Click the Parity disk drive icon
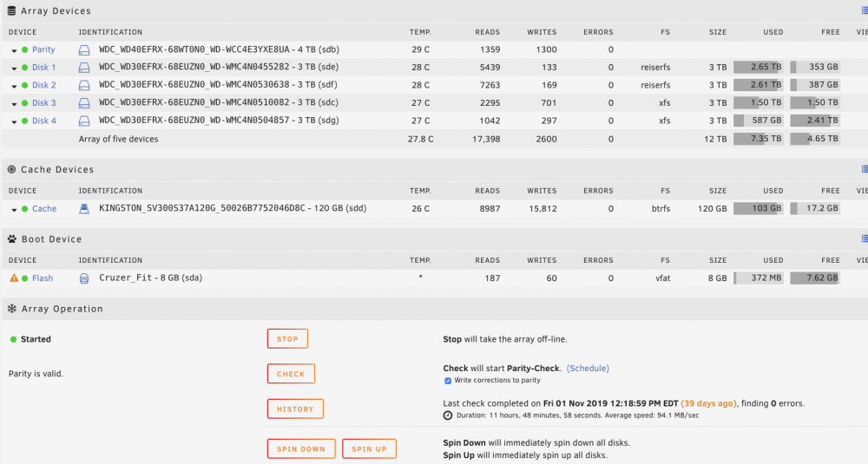 pyautogui.click(x=84, y=49)
